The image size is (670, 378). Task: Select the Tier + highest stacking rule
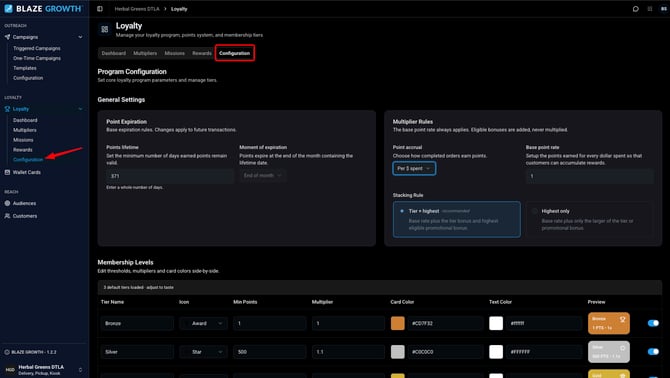pos(457,220)
